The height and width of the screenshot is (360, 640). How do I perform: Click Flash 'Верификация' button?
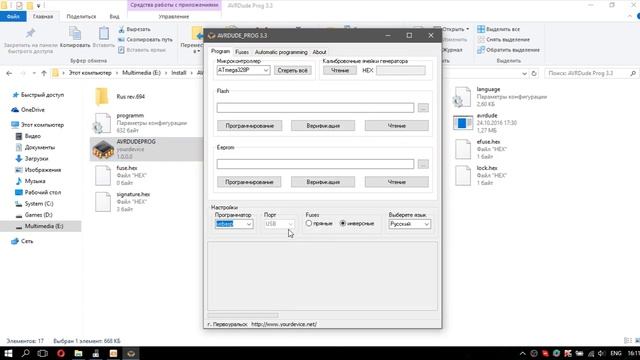[x=323, y=126]
